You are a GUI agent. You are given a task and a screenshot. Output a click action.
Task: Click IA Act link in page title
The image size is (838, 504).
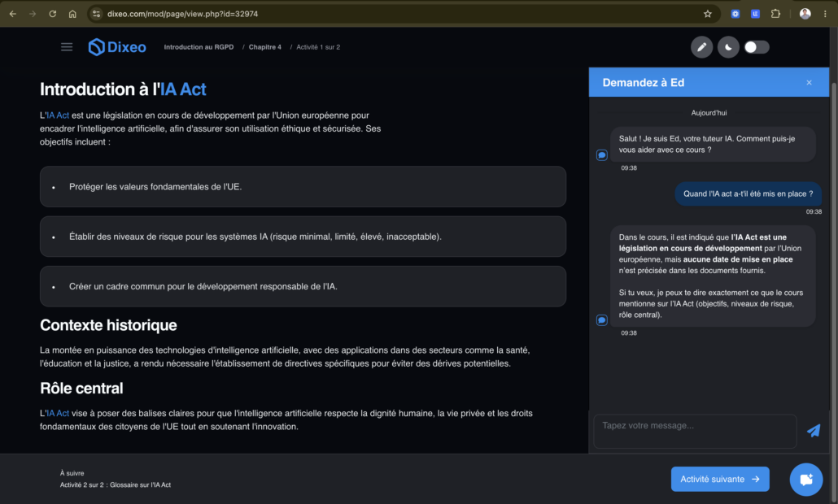(x=183, y=89)
